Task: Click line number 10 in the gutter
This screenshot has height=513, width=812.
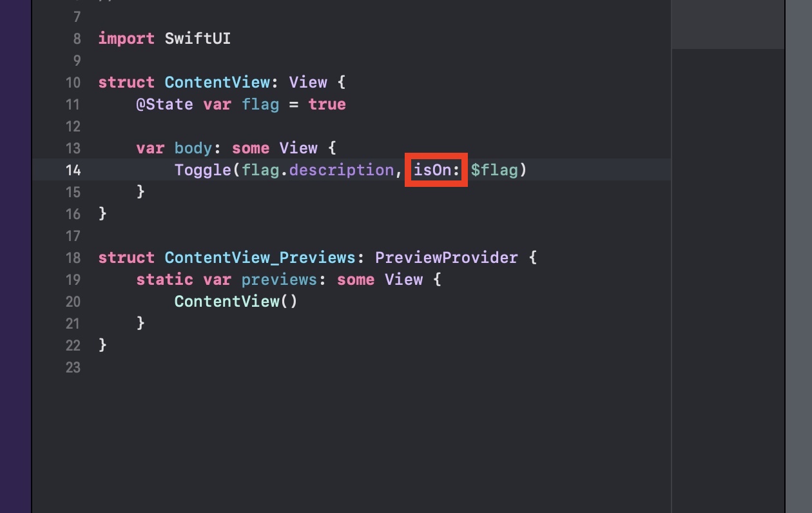Action: click(73, 82)
